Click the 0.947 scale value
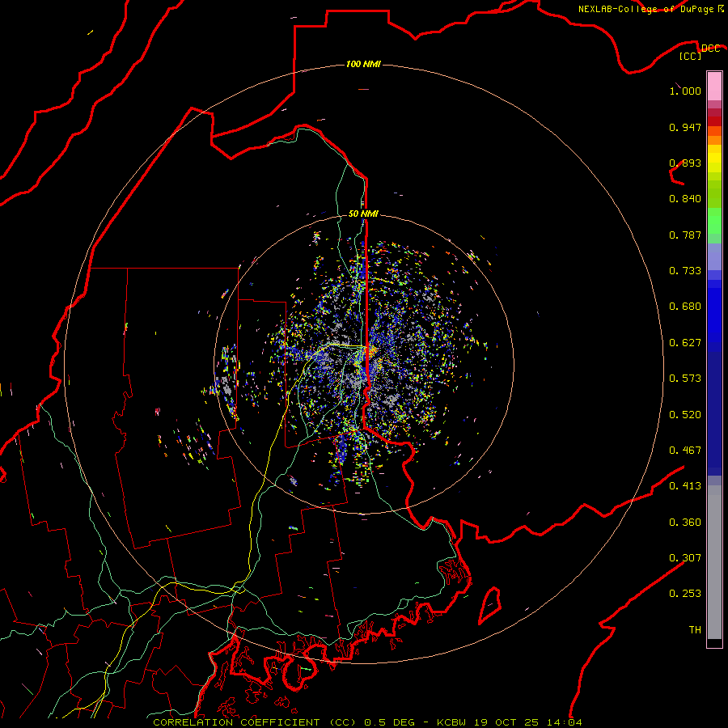 [685, 127]
